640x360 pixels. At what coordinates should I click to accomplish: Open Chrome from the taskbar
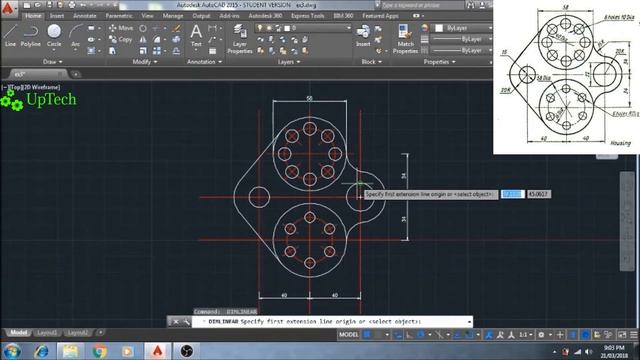99,351
